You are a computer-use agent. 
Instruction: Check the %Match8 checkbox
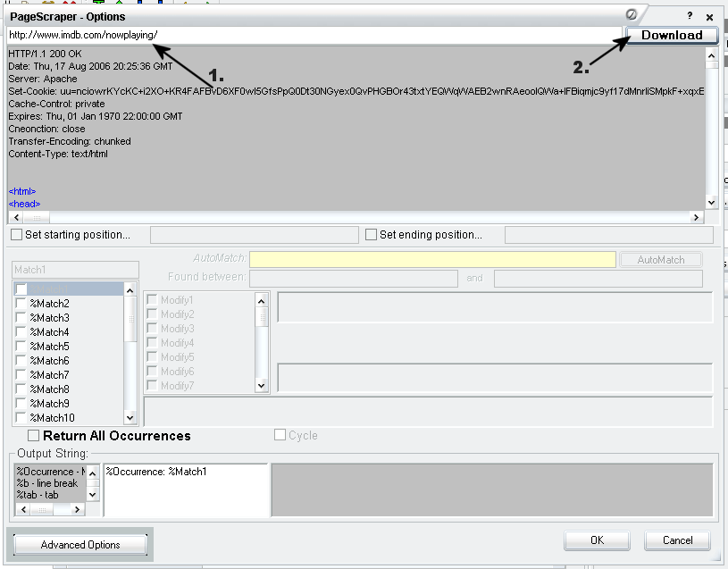pos(21,389)
